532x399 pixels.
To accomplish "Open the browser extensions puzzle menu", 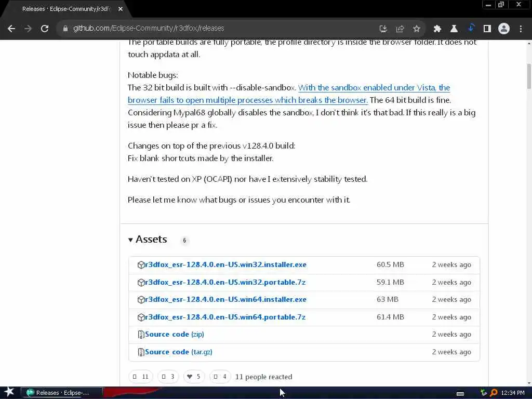I will [x=437, y=29].
